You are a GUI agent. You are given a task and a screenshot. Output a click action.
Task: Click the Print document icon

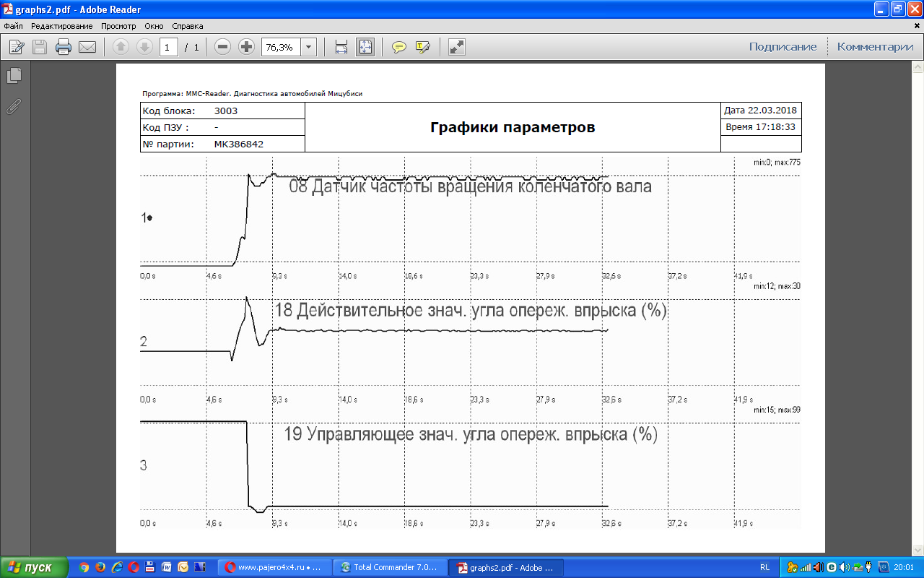tap(64, 47)
